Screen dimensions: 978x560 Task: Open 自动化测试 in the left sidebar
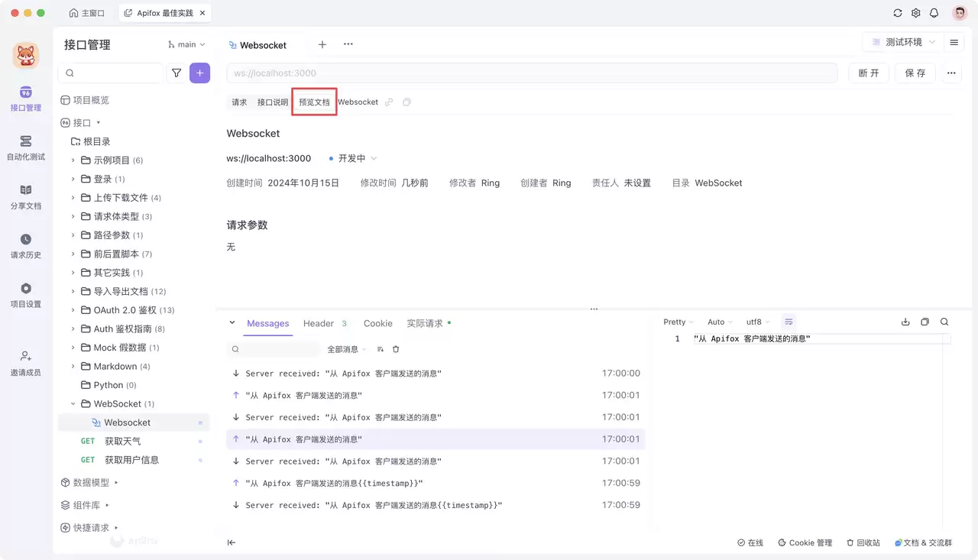pyautogui.click(x=26, y=148)
